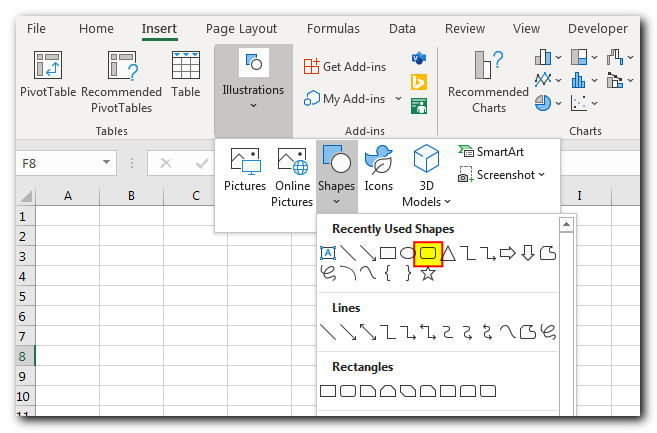Screen dimensions: 657x433
Task: Expand the Screenshot dropdown
Action: [541, 174]
